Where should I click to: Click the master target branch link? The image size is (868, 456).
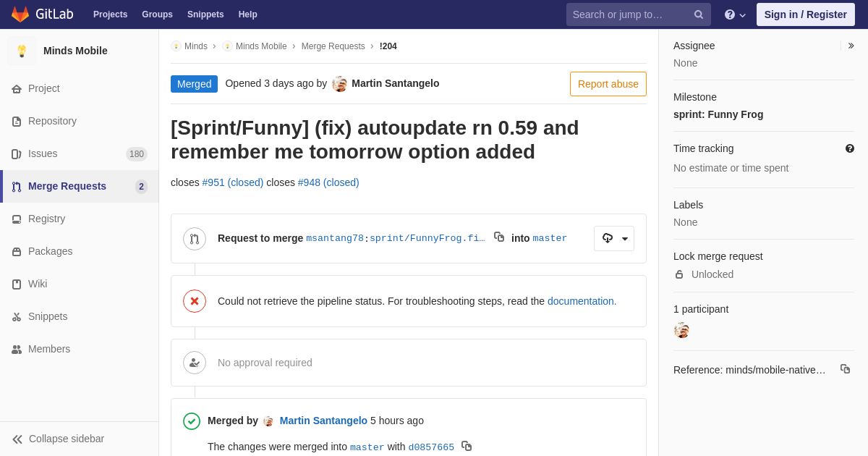pyautogui.click(x=550, y=239)
